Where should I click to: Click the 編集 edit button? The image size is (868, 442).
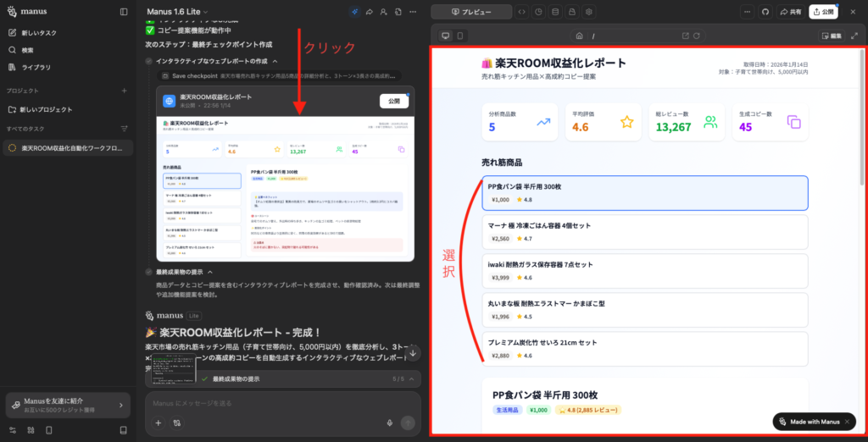[x=832, y=36]
